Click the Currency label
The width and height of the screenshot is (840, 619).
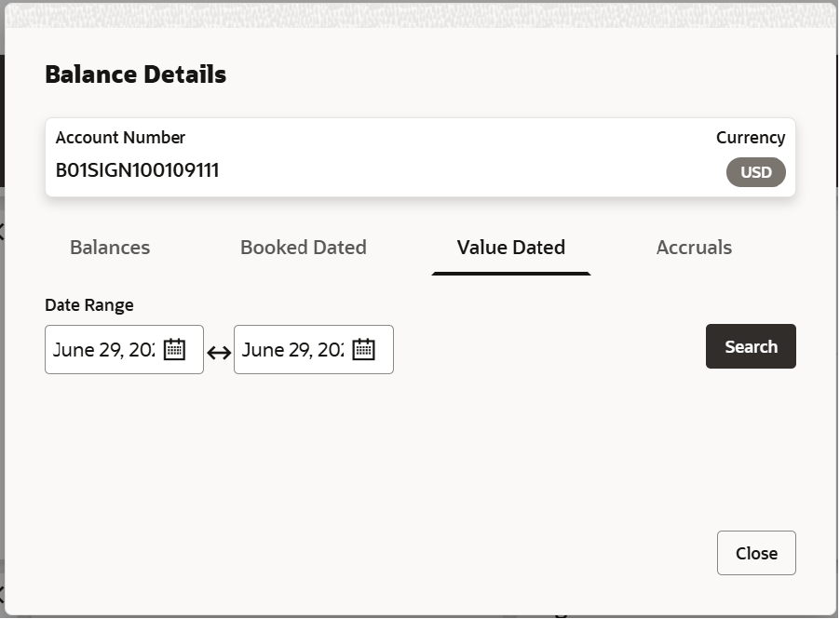751,138
